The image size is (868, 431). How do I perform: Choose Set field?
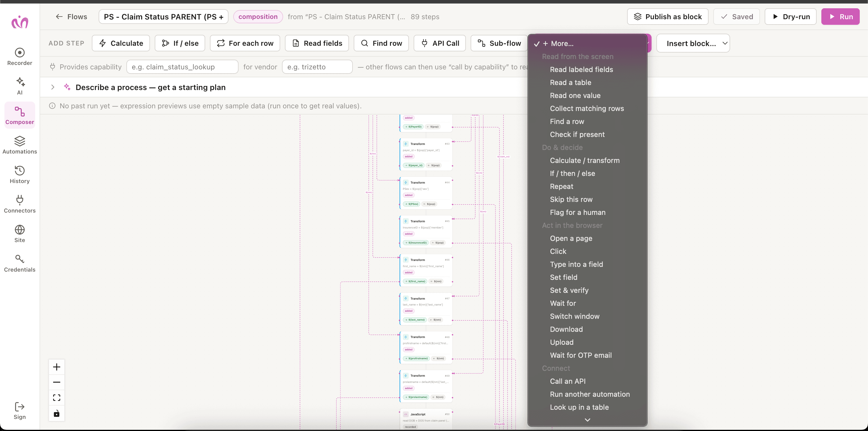tap(587, 277)
